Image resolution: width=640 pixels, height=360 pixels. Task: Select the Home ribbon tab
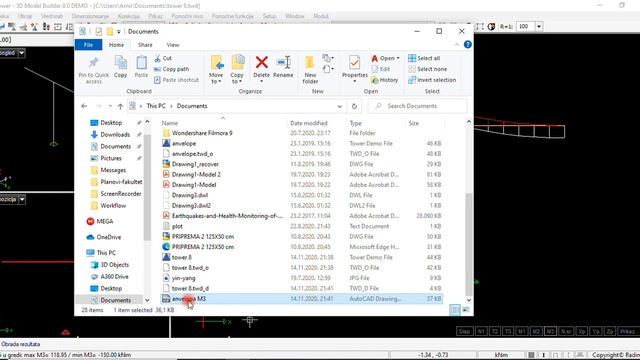tap(116, 45)
